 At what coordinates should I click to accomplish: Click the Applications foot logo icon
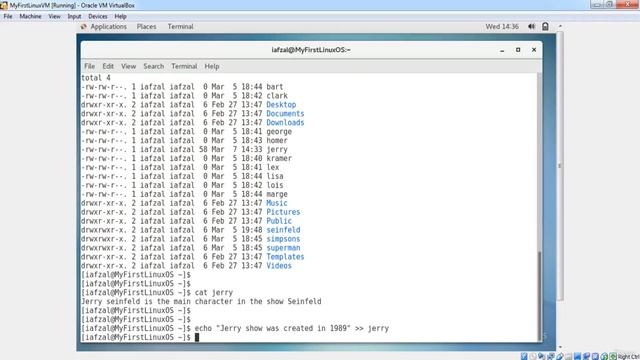point(84,27)
